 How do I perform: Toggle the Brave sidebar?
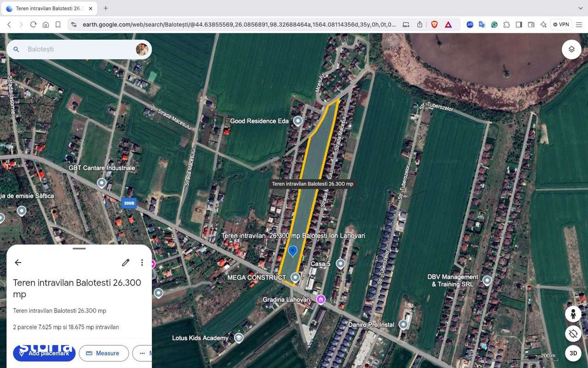click(519, 24)
